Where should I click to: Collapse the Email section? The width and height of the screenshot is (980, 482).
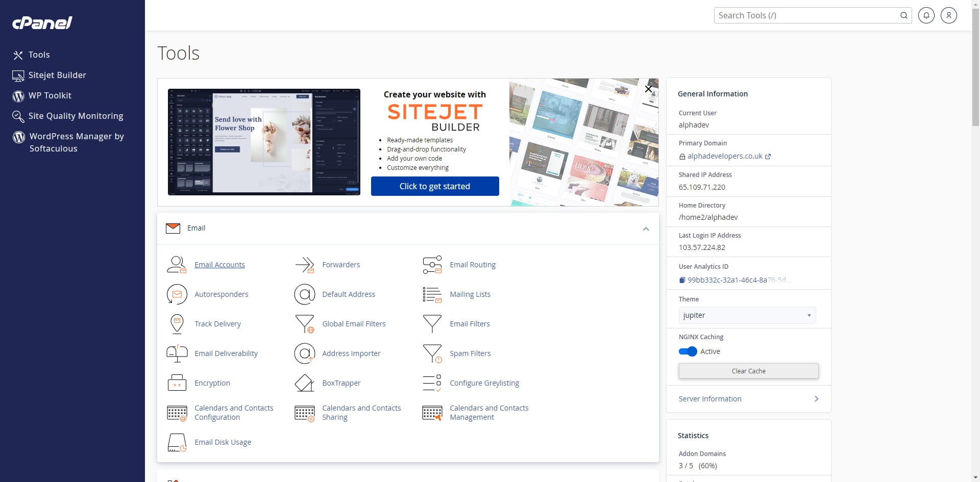tap(646, 229)
